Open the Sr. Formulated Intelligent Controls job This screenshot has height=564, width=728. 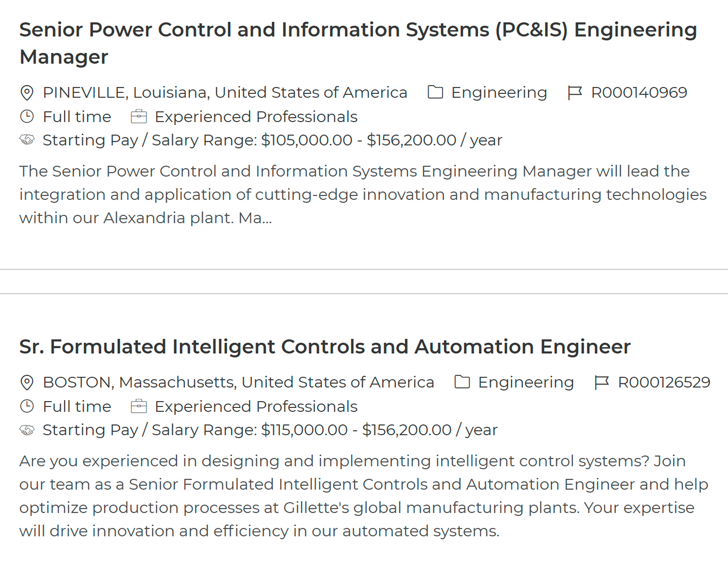click(325, 347)
